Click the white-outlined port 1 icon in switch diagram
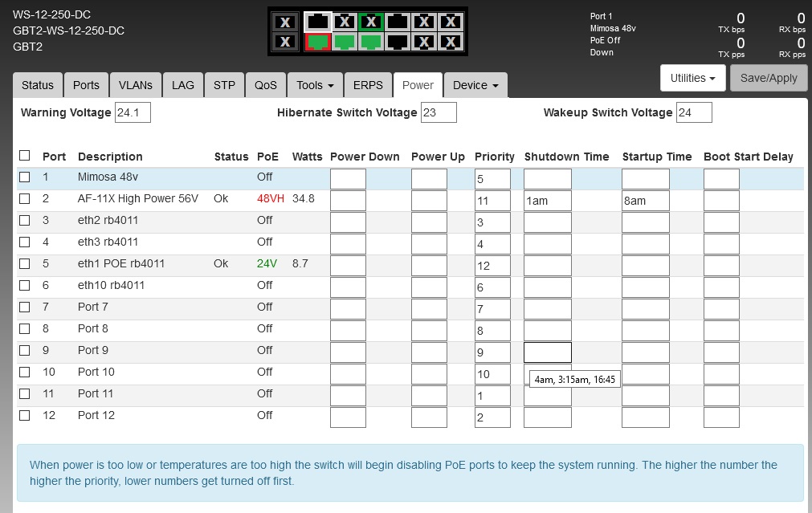The image size is (812, 513). tap(318, 22)
